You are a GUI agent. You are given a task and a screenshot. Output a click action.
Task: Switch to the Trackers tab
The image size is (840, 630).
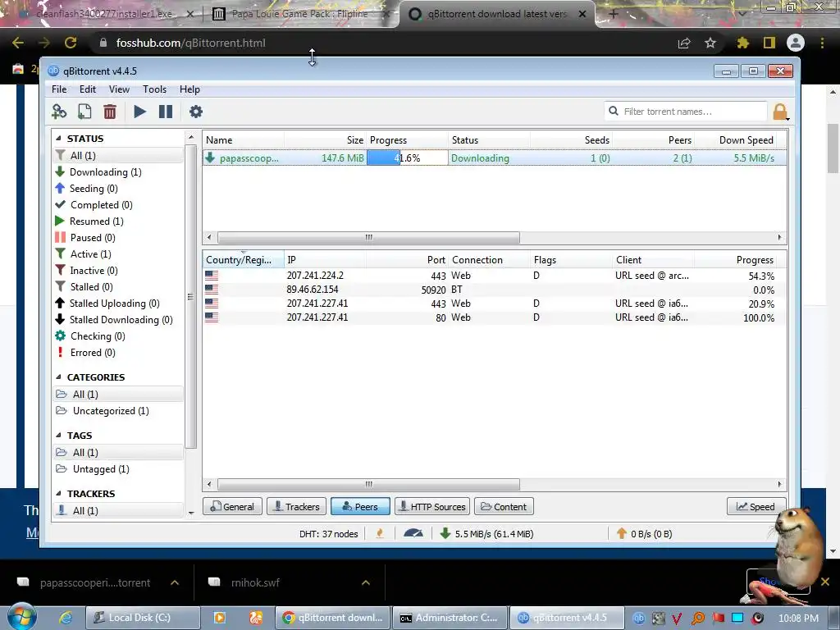click(296, 507)
